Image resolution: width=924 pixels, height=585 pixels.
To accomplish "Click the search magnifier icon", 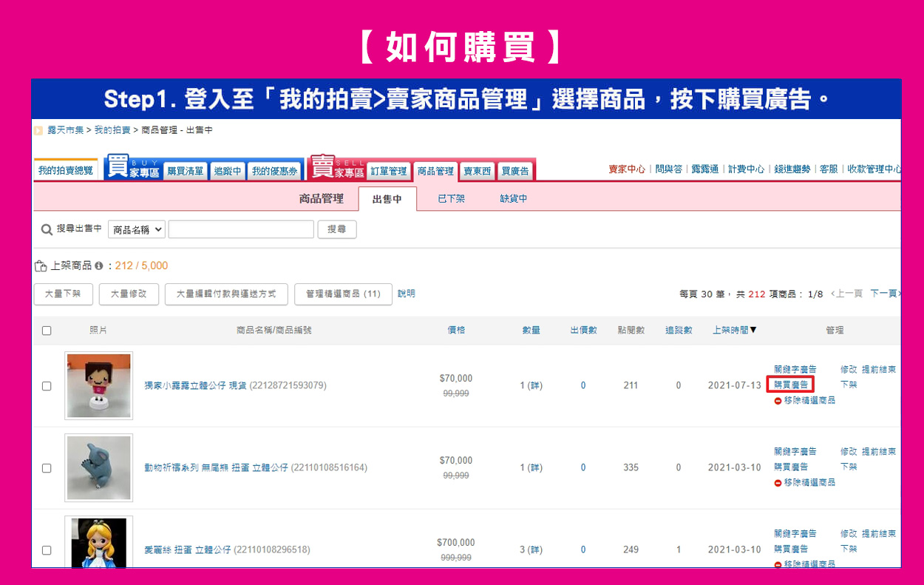I will coord(47,230).
